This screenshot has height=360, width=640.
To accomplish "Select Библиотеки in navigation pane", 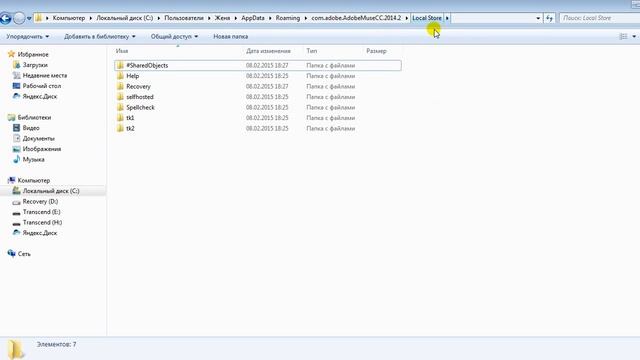I will pyautogui.click(x=34, y=118).
